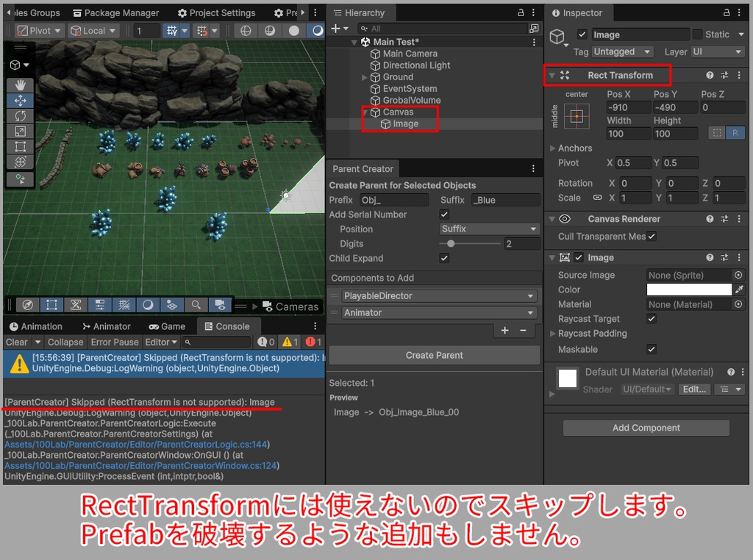The height and width of the screenshot is (560, 753).
Task: Open the Pivot mode dropdown
Action: point(39,31)
